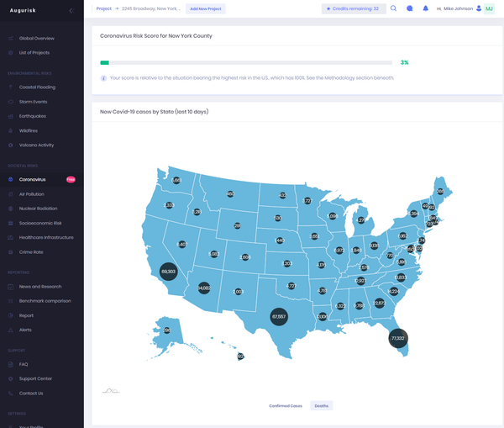This screenshot has width=504, height=428.
Task: Switch map to Confirmed Cases
Action: pos(286,406)
